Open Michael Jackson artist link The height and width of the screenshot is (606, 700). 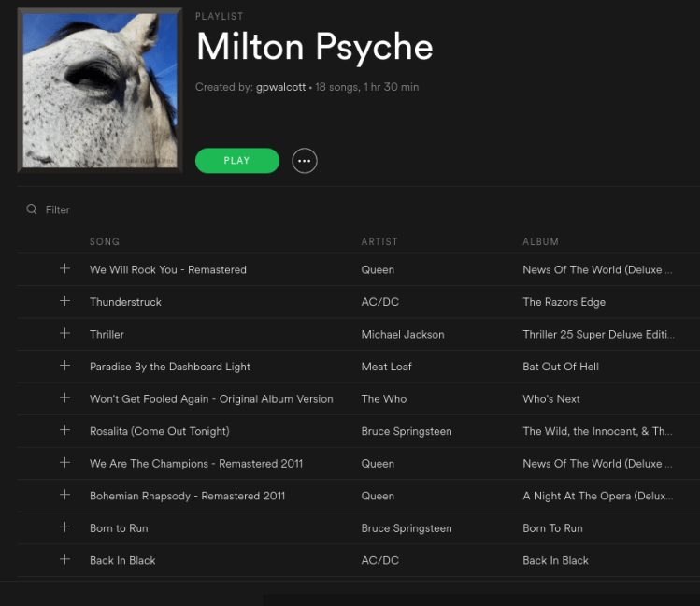point(403,334)
